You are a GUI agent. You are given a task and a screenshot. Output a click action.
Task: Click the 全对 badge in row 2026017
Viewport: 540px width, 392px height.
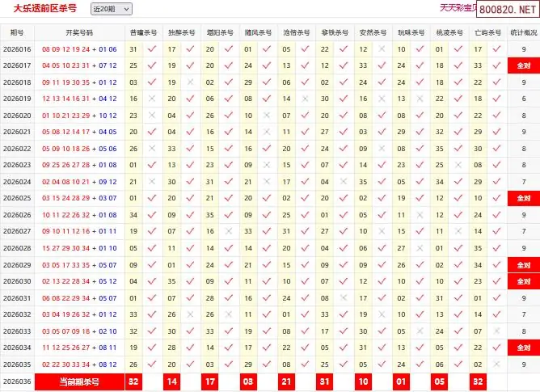(x=523, y=65)
